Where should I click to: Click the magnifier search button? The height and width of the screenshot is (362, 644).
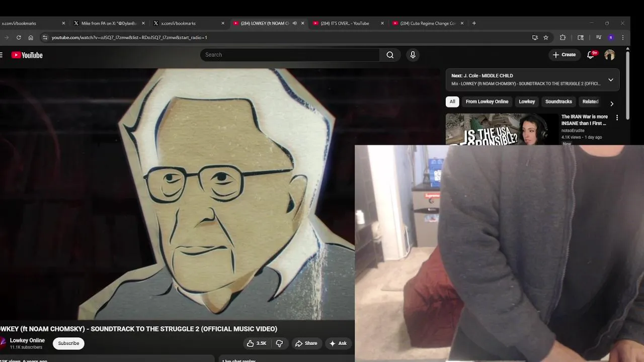click(390, 55)
